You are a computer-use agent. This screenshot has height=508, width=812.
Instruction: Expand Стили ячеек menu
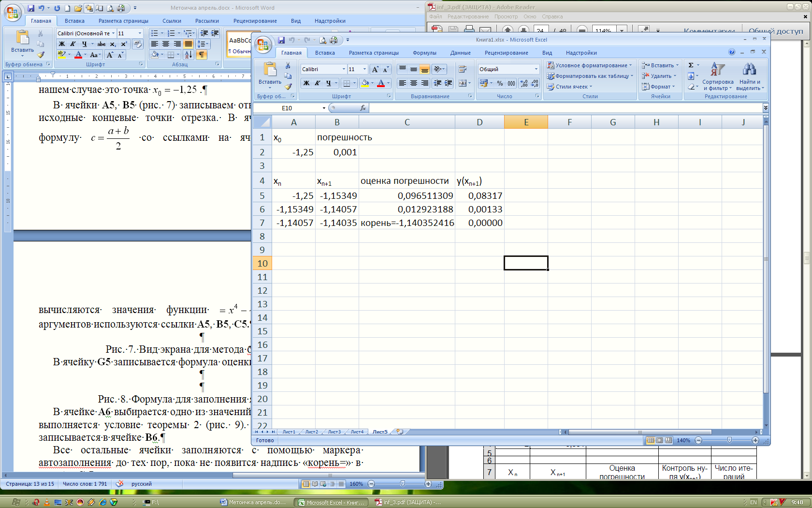(x=570, y=87)
